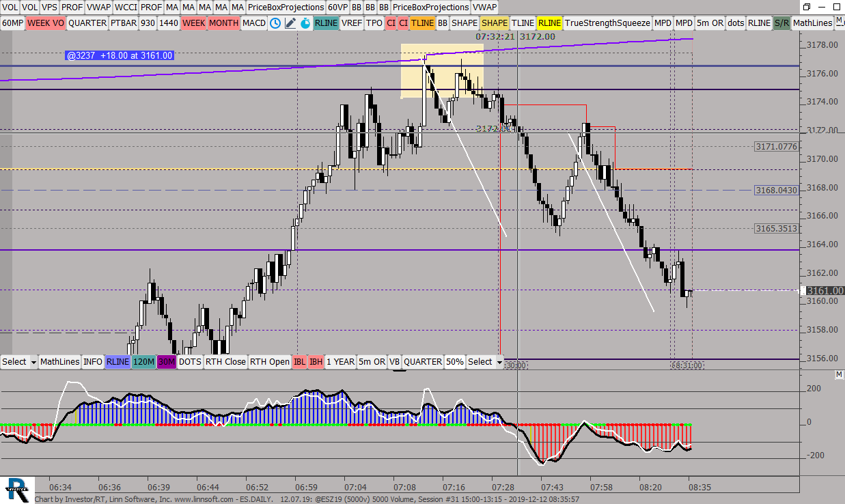The image size is (845, 504).
Task: Click the TPO toolbar button
Action: coord(374,23)
